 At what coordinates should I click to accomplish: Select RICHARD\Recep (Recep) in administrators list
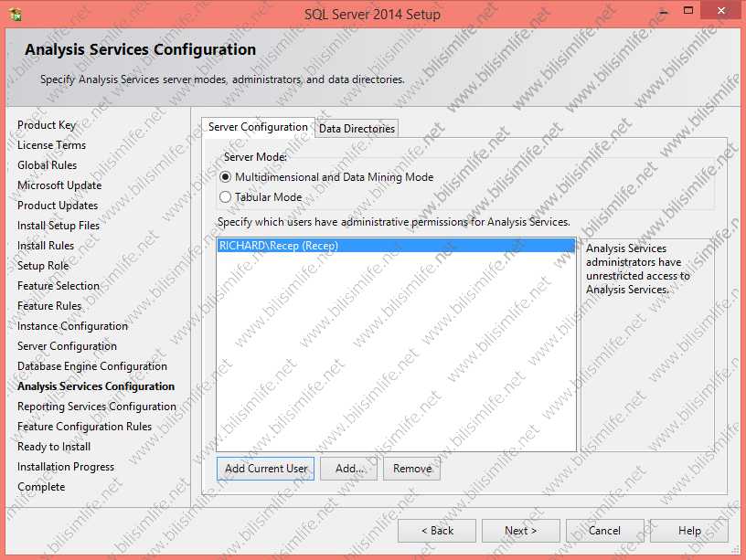pos(396,246)
